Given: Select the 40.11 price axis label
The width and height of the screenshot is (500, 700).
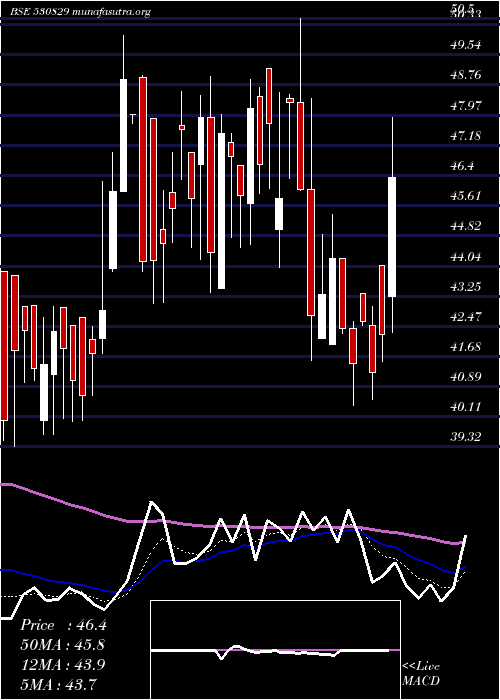Looking at the screenshot, I should 466,407.
